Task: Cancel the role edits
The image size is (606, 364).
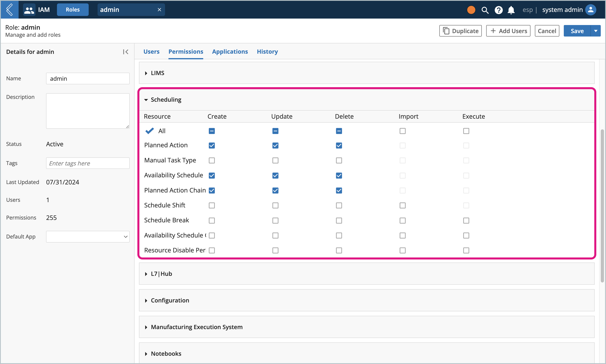Action: 547,31
